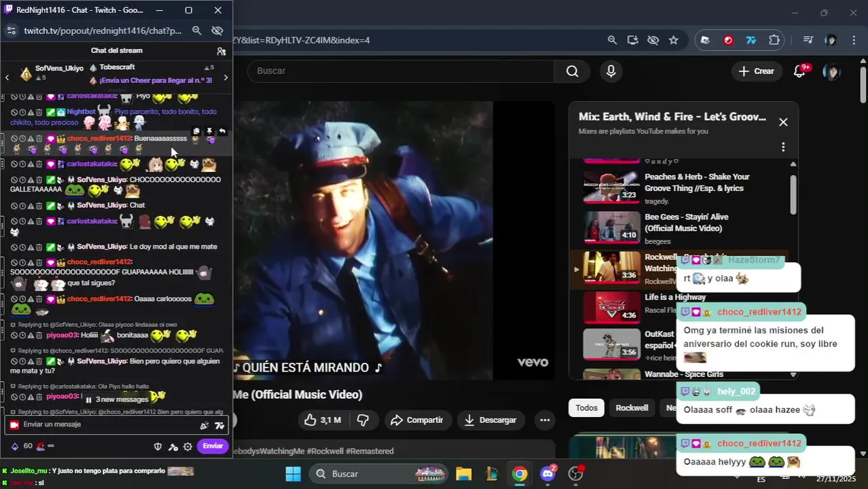Image resolution: width=868 pixels, height=489 pixels.
Task: Click Descargar download button
Action: click(x=491, y=420)
